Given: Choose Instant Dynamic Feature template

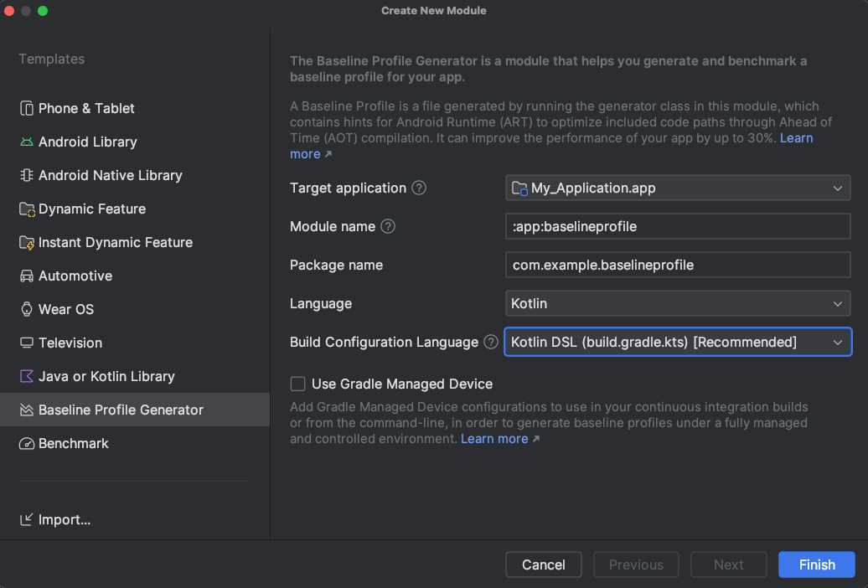Looking at the screenshot, I should point(116,243).
